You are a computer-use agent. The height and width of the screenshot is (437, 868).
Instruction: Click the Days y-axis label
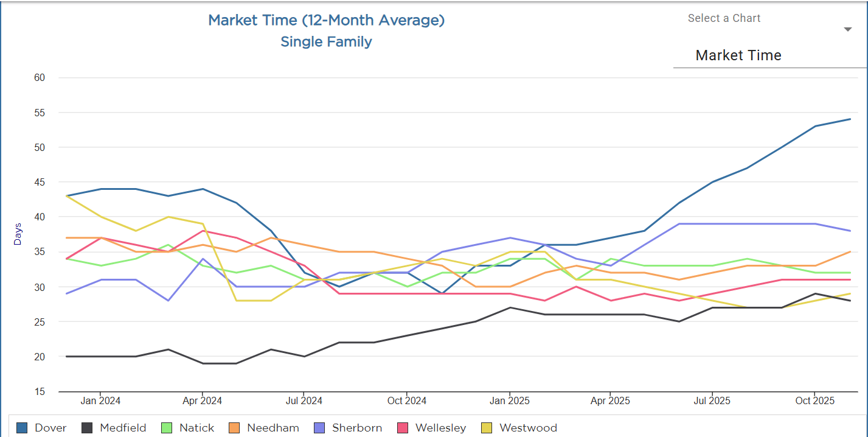pos(18,234)
